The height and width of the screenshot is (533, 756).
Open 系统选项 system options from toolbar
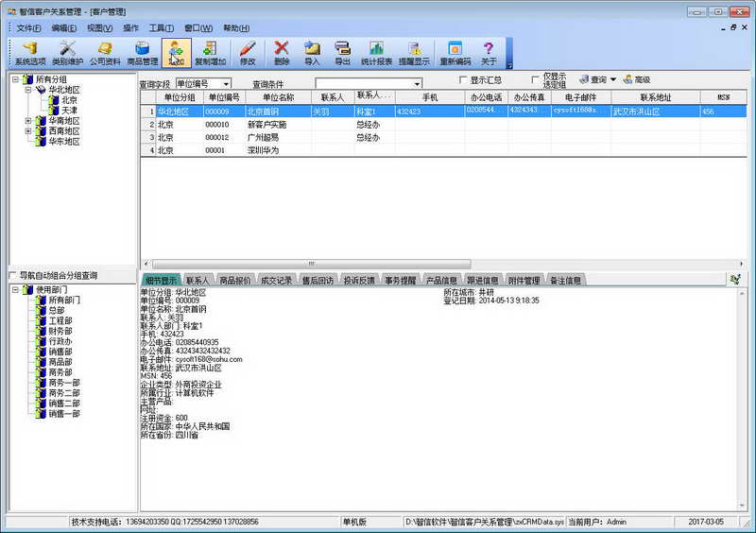pyautogui.click(x=30, y=53)
